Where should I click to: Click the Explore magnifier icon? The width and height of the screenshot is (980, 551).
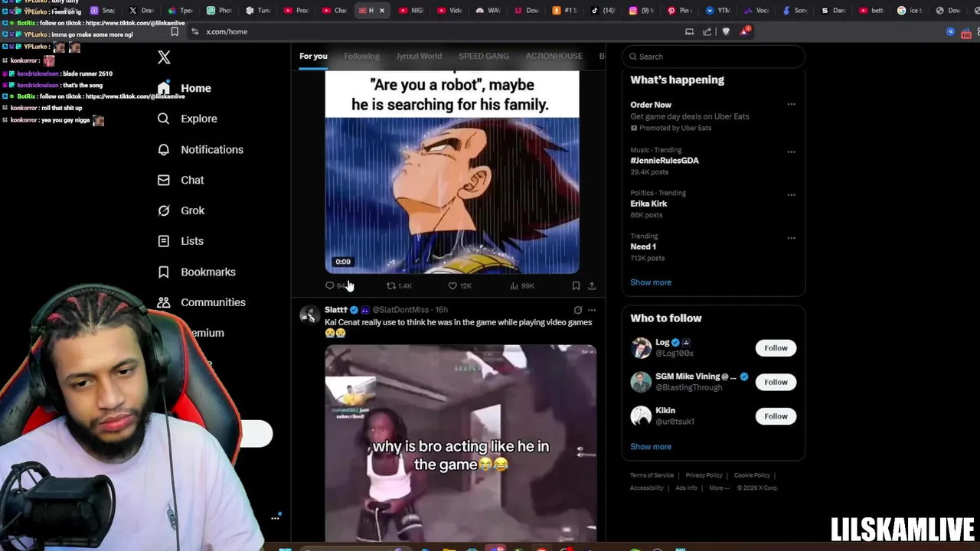pos(163,119)
